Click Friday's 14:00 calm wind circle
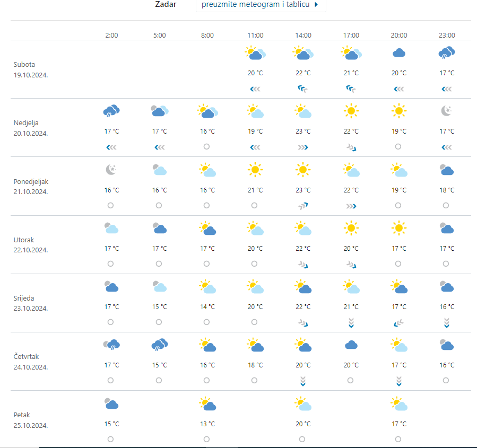Viewport: 477px width, 448px height. tap(302, 439)
